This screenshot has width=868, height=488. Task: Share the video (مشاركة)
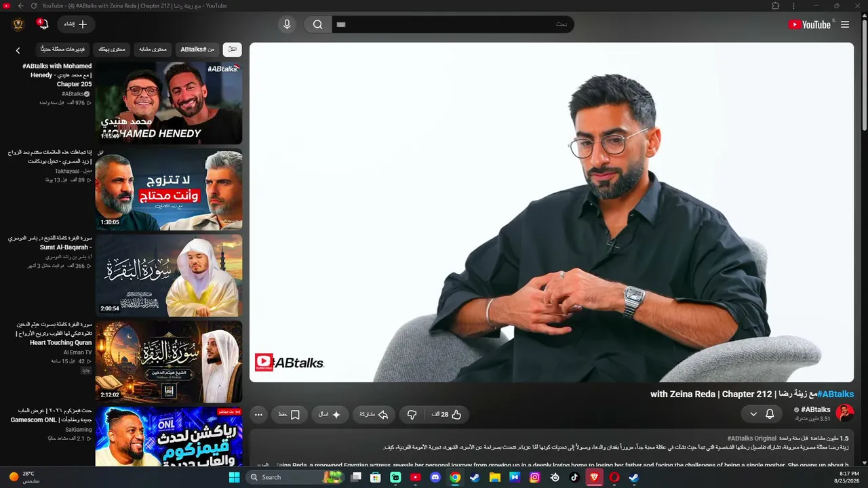tap(374, 414)
